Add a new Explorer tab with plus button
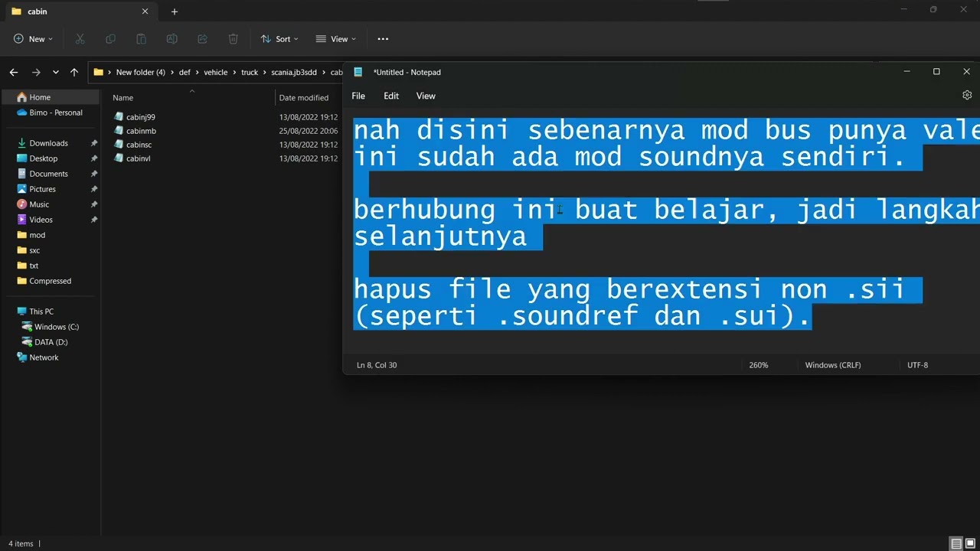The image size is (980, 551). pyautogui.click(x=175, y=11)
